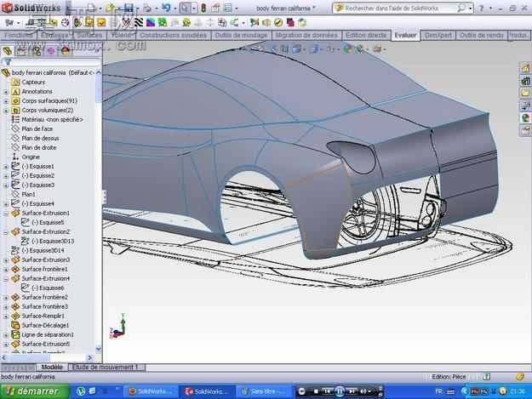Open the dropdown arrow next to Undo
532x399 pixels.
click(x=174, y=9)
